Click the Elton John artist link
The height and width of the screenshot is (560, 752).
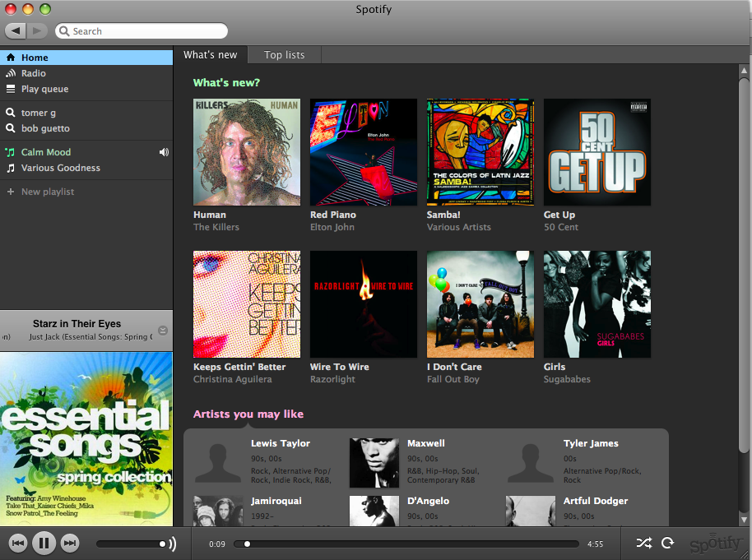[332, 227]
